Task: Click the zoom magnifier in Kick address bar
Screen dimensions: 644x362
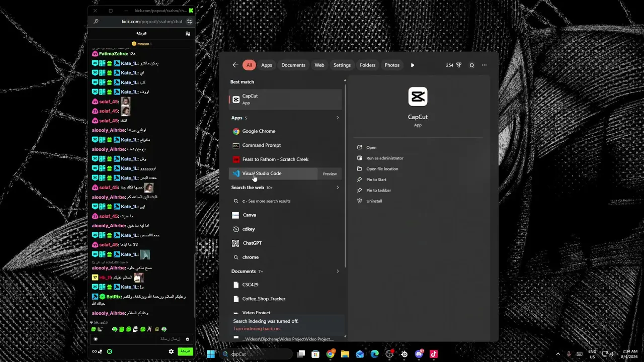Action: (x=96, y=22)
